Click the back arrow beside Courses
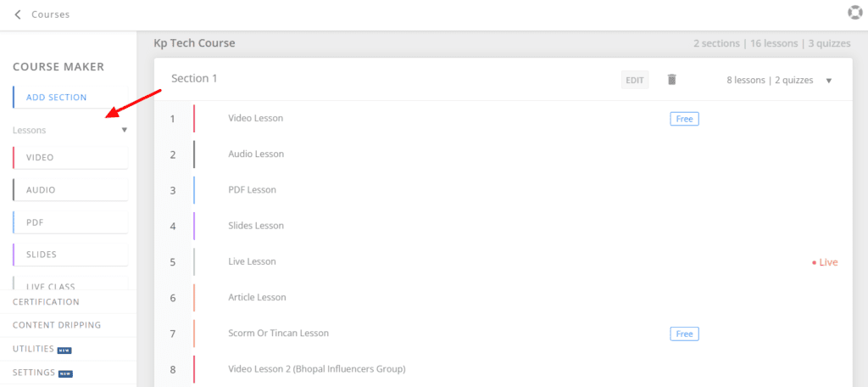Viewport: 868px width, 387px height. coord(18,14)
